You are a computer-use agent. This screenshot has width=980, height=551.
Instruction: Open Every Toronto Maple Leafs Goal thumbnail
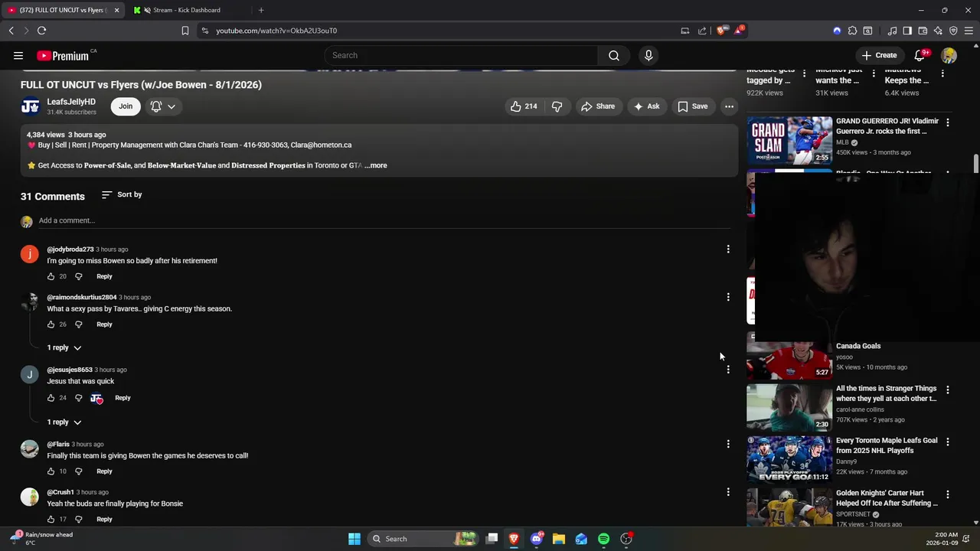click(789, 459)
